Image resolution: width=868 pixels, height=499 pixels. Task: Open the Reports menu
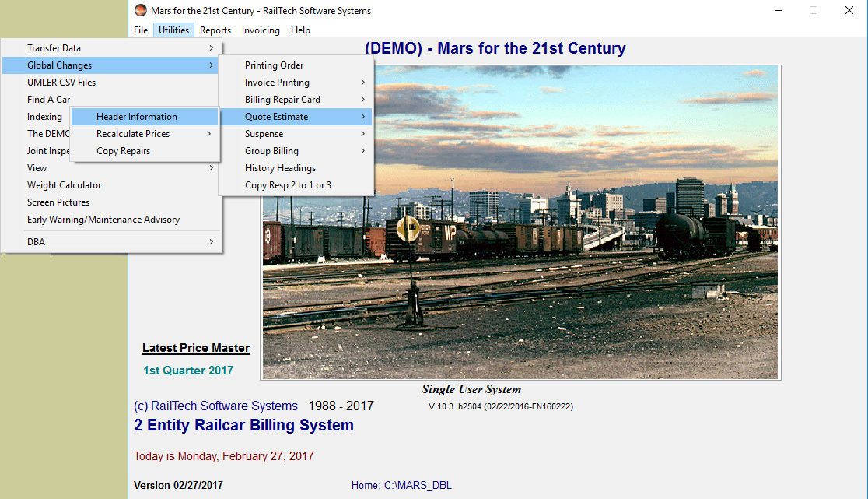[x=215, y=30]
